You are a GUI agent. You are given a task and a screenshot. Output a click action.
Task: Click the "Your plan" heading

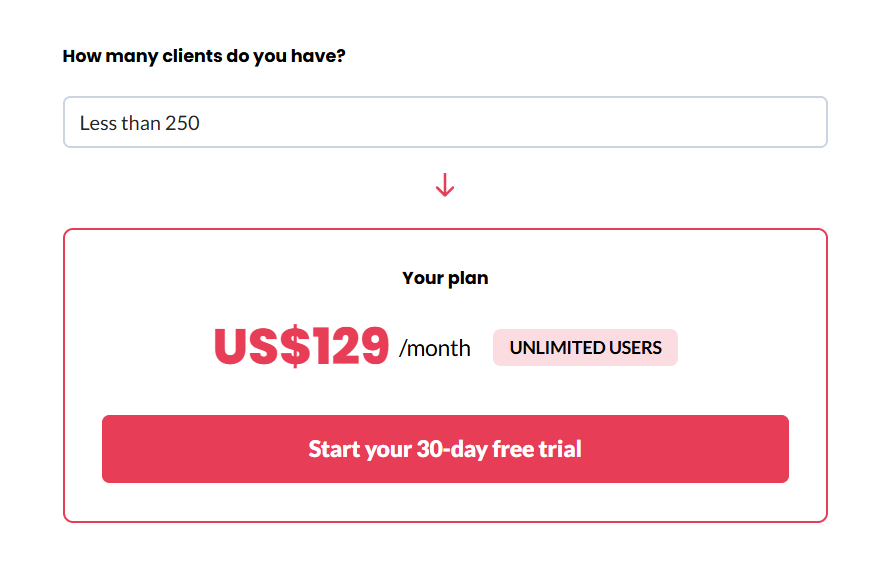(x=445, y=278)
